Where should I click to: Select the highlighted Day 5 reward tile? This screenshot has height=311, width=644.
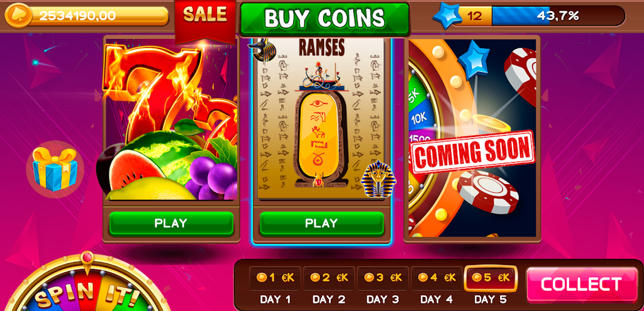coord(491,278)
